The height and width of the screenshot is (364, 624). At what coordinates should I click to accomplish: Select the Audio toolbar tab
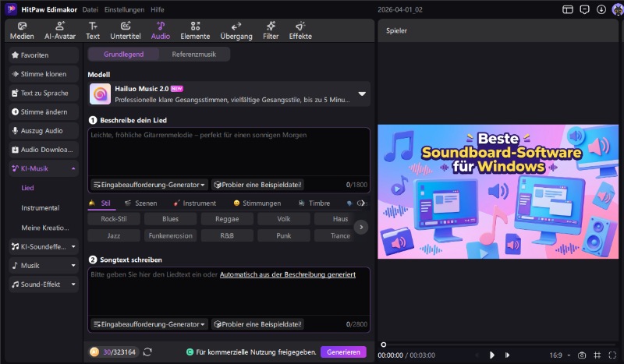click(x=161, y=30)
